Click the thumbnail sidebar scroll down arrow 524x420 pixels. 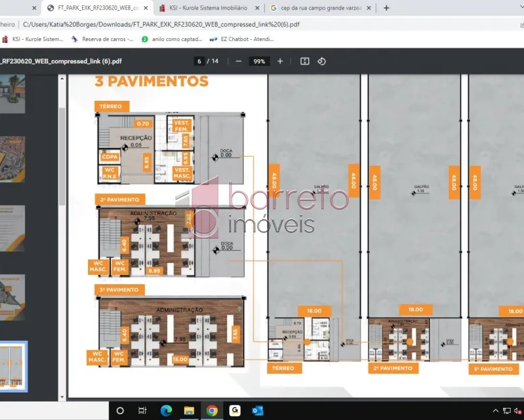(62, 397)
